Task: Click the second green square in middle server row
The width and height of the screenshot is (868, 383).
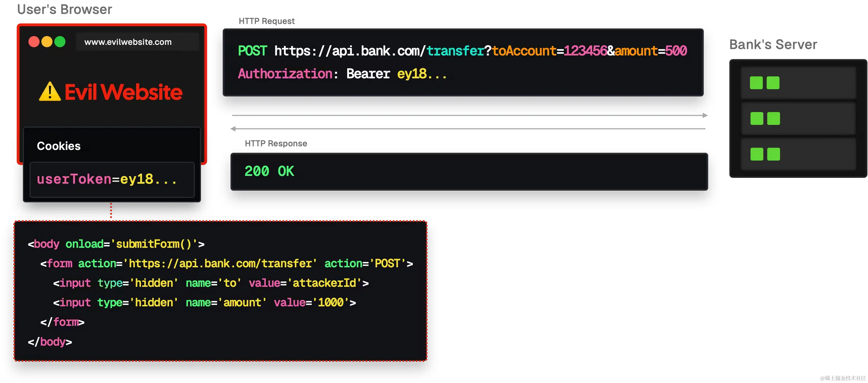Action: click(773, 119)
